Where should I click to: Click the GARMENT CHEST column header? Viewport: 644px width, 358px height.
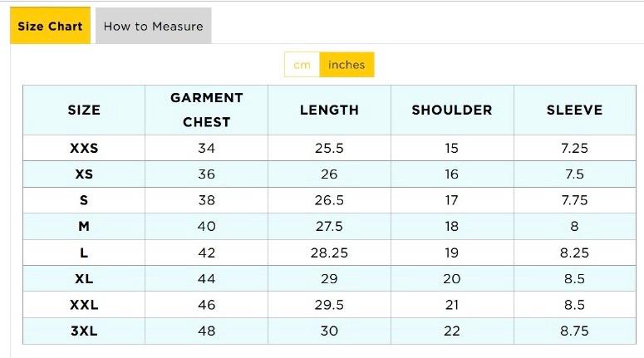pos(206,110)
